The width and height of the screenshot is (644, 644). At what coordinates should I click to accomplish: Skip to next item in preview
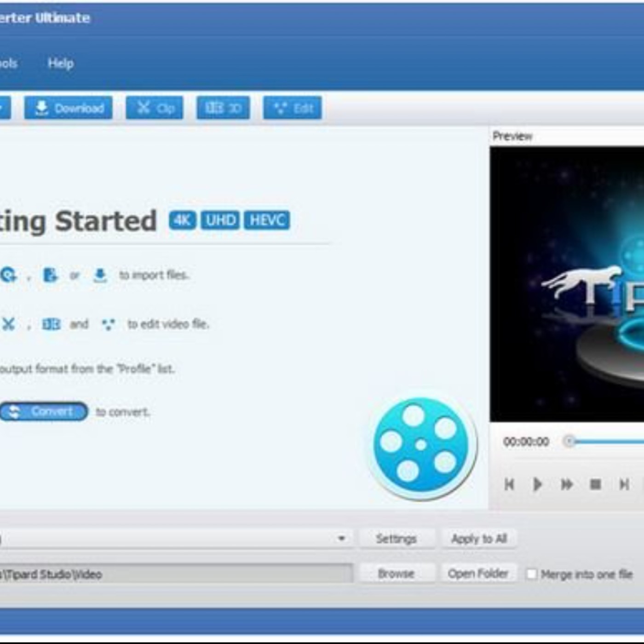tap(624, 484)
